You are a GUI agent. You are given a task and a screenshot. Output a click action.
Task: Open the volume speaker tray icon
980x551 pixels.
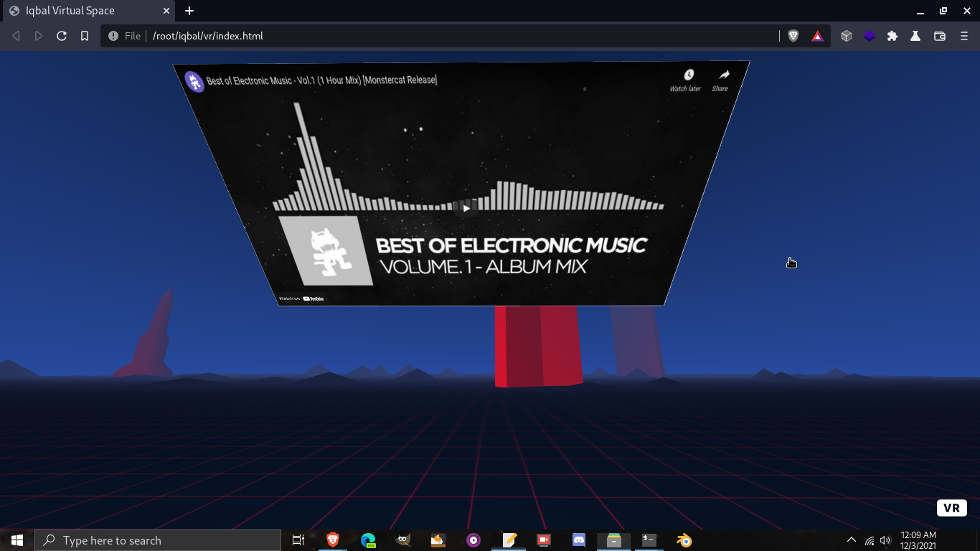pos(885,540)
